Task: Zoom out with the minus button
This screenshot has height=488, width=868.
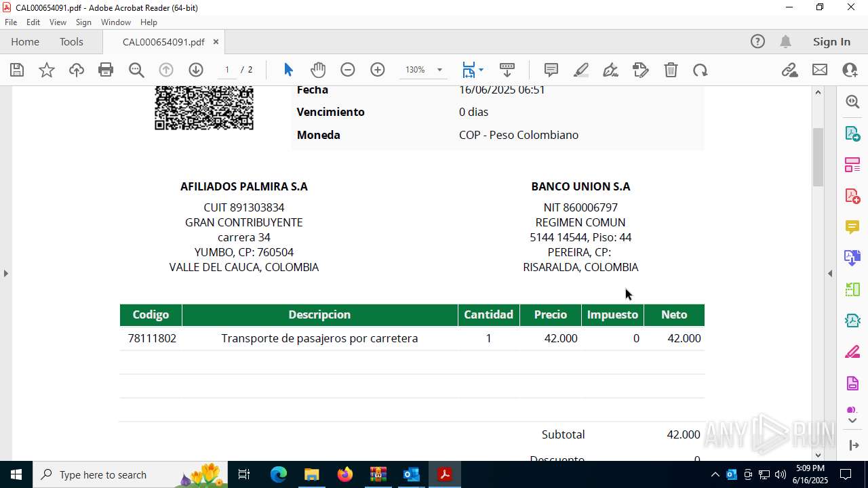Action: 348,70
